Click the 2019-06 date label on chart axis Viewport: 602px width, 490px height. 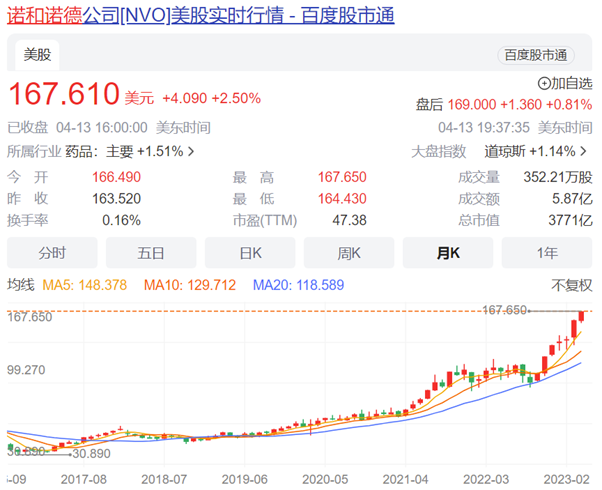pyautogui.click(x=244, y=479)
